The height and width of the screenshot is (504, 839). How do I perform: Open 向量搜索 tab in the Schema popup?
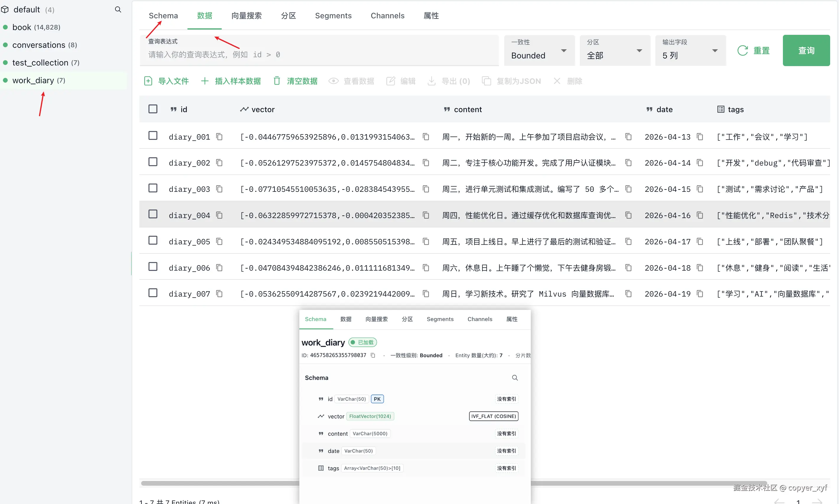click(x=376, y=319)
